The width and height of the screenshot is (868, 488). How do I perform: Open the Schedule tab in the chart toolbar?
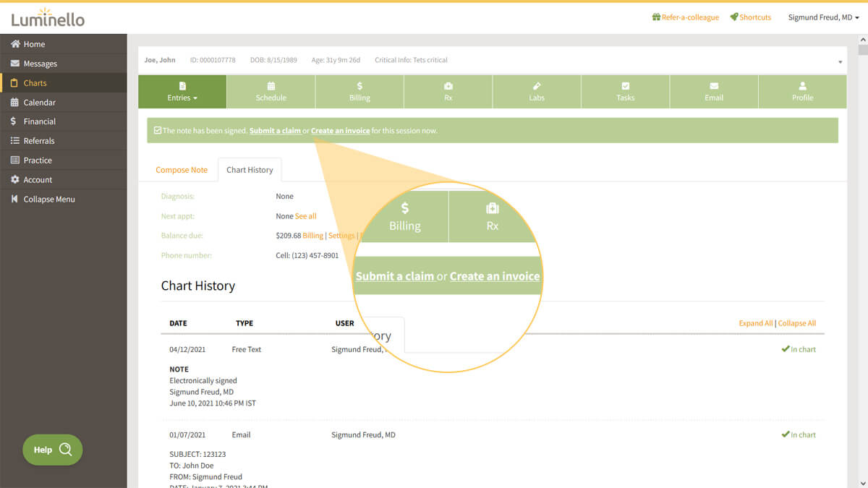coord(271,92)
